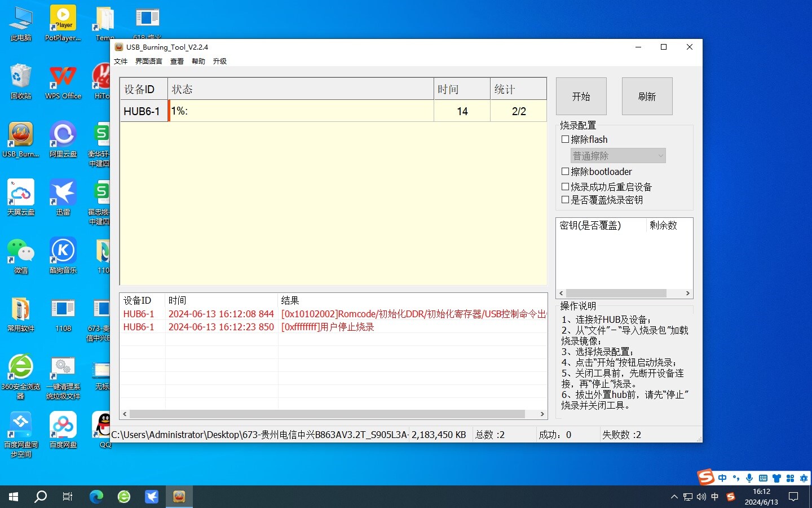Click the taskbar search icon

pos(41,497)
